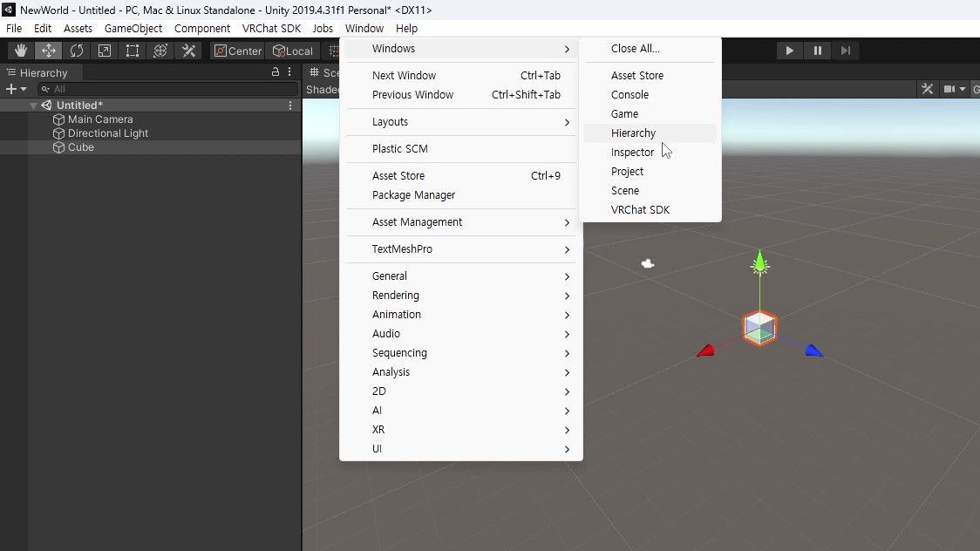Image resolution: width=980 pixels, height=551 pixels.
Task: Click the blue Z axis gizmo arrow
Action: 813,350
